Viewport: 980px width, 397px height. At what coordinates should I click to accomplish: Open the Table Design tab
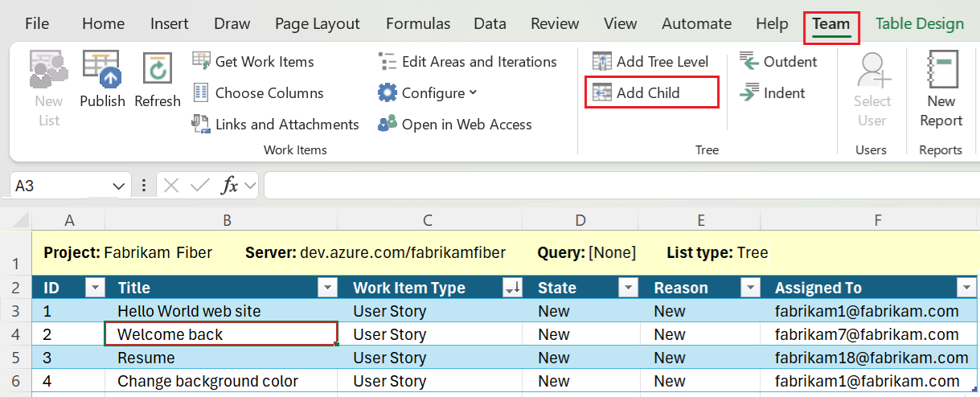click(920, 24)
